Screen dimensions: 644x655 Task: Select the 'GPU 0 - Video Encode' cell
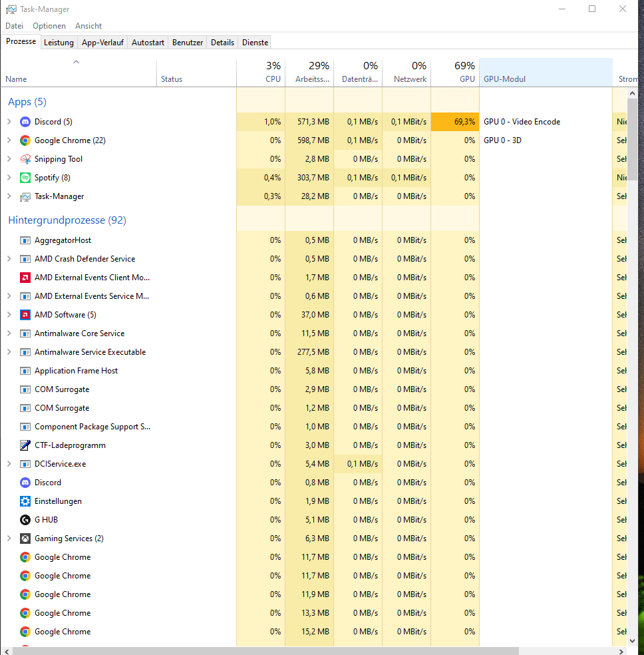click(x=546, y=122)
